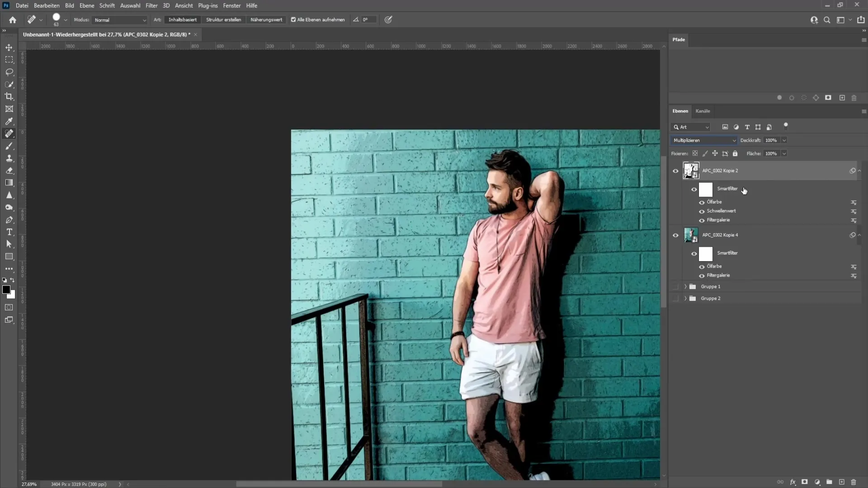Collapse APC_0302 Kopie 2 smart filters
This screenshot has width=868, height=488.
pos(859,171)
